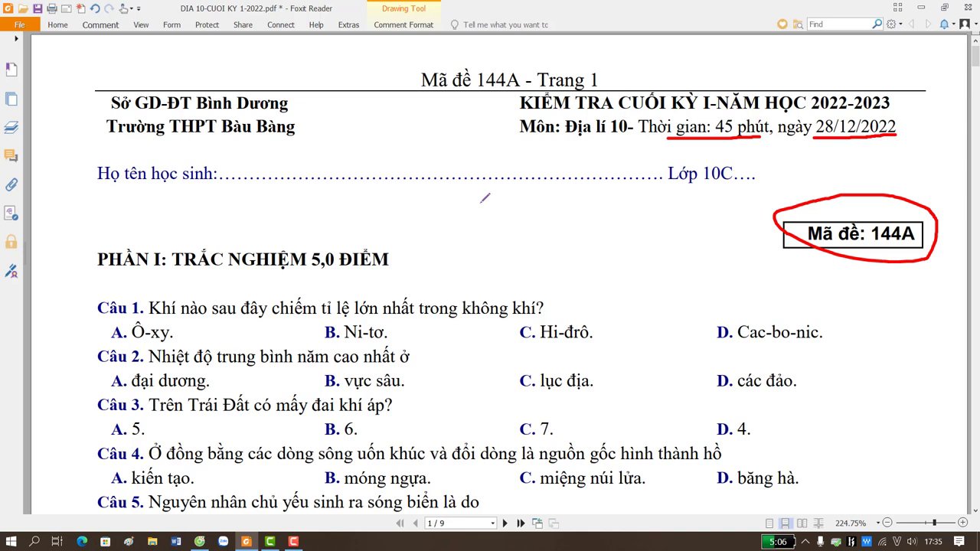Switch to single page view mode
Screen dimensions: 980x551
[769, 523]
